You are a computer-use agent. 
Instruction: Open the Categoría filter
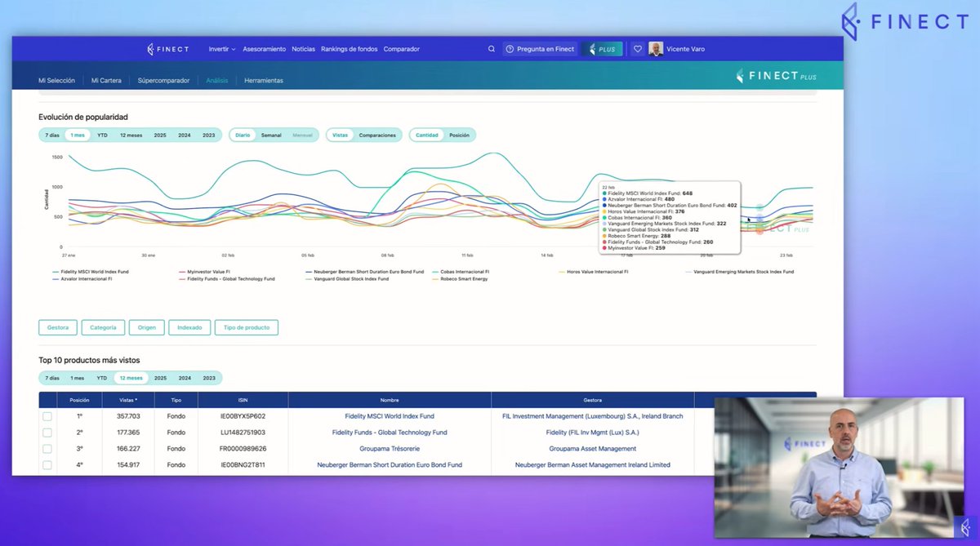(104, 327)
